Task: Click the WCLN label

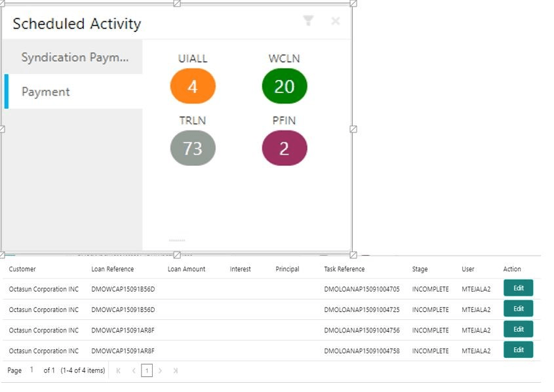Action: tap(284, 58)
